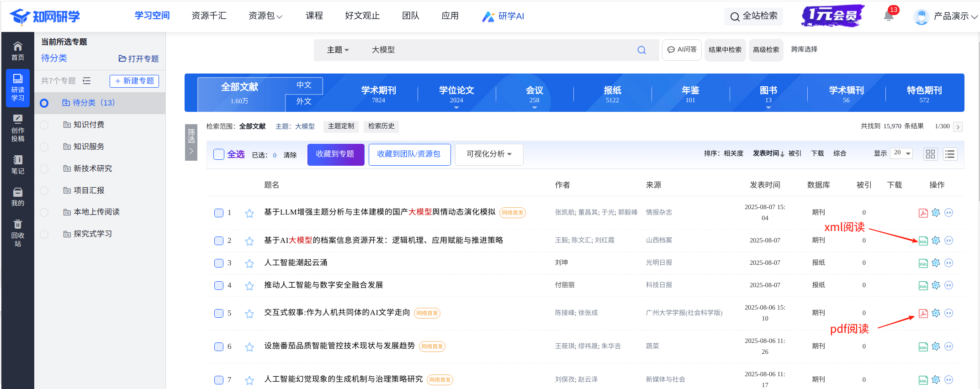Screen dimensions: 980x389
Task: Click the notification bell icon
Action: [888, 16]
